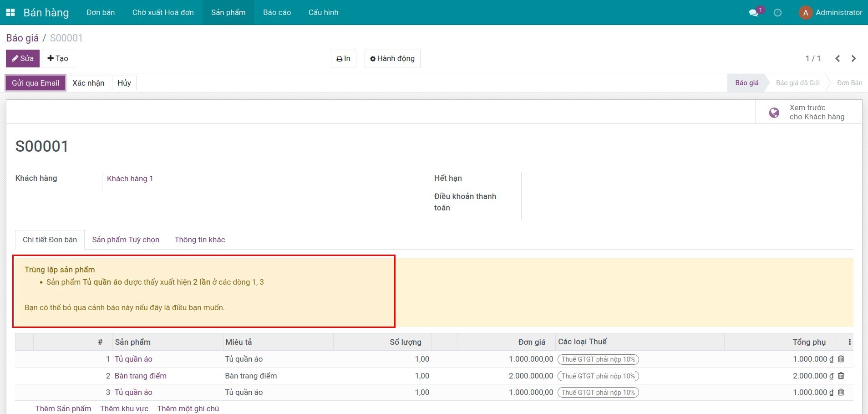Open the Hành động actions dropdown
The width and height of the screenshot is (868, 414).
click(x=392, y=58)
